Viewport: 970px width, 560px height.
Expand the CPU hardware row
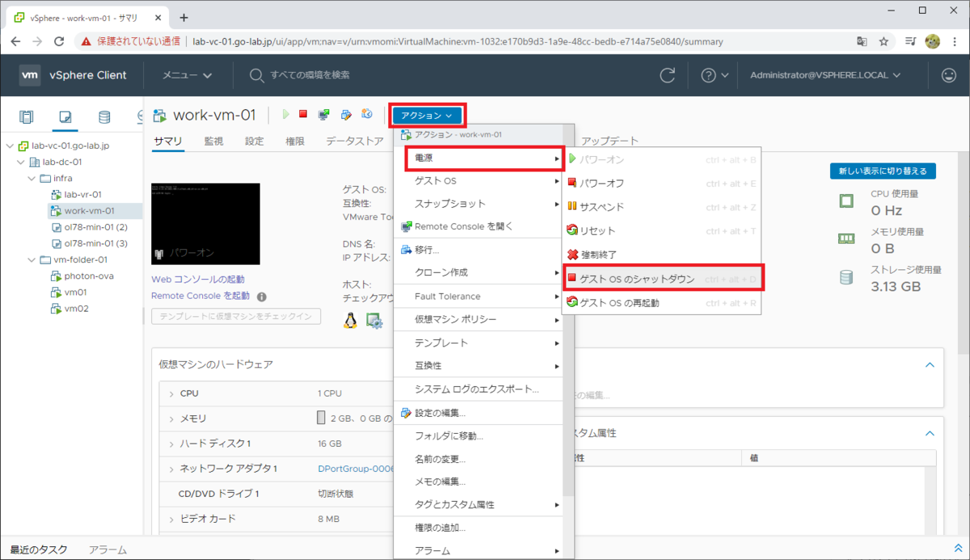(x=171, y=394)
